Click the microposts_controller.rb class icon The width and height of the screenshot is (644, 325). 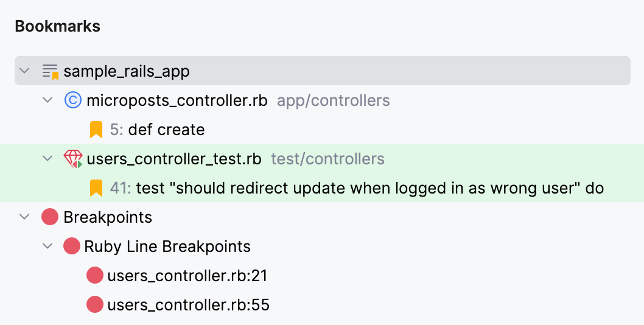[72, 100]
